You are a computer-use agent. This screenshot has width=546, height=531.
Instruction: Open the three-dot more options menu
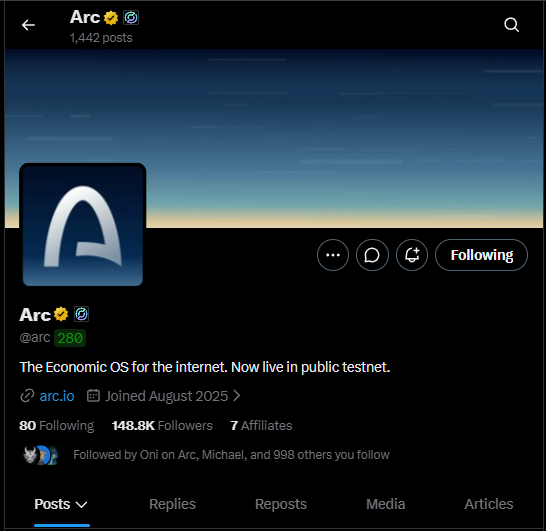pos(333,255)
